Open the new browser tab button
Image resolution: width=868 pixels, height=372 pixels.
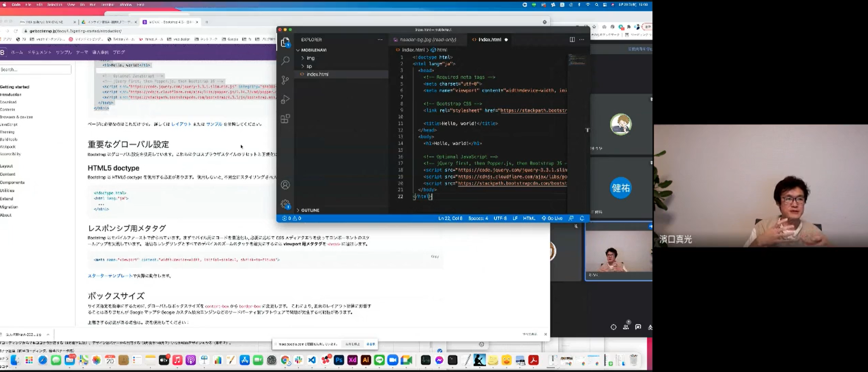point(206,22)
